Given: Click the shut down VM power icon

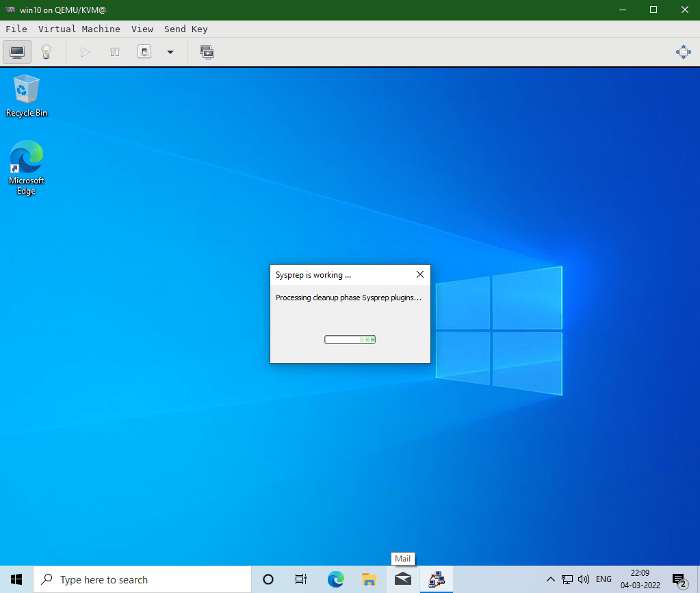Looking at the screenshot, I should [144, 52].
